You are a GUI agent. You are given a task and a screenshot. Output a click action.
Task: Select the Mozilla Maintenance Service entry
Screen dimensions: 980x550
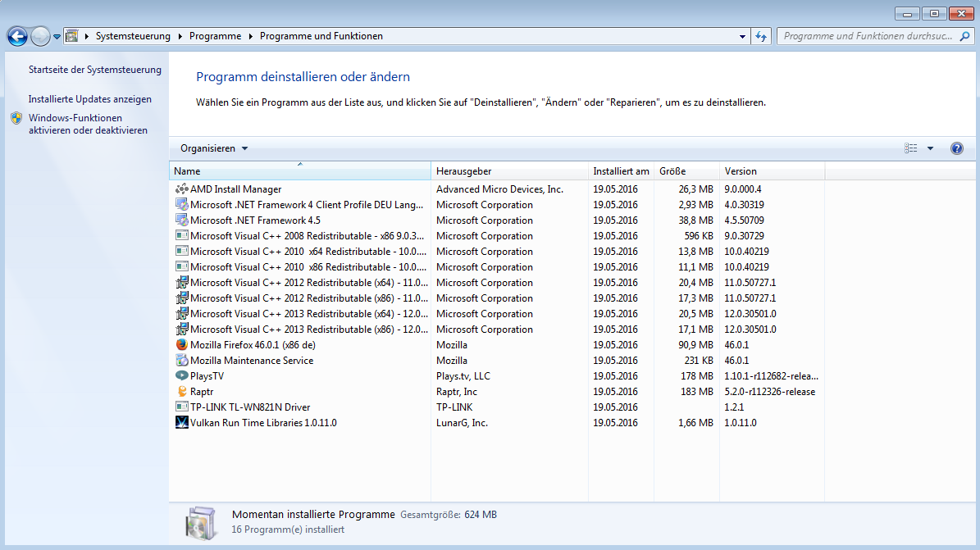[x=252, y=360]
